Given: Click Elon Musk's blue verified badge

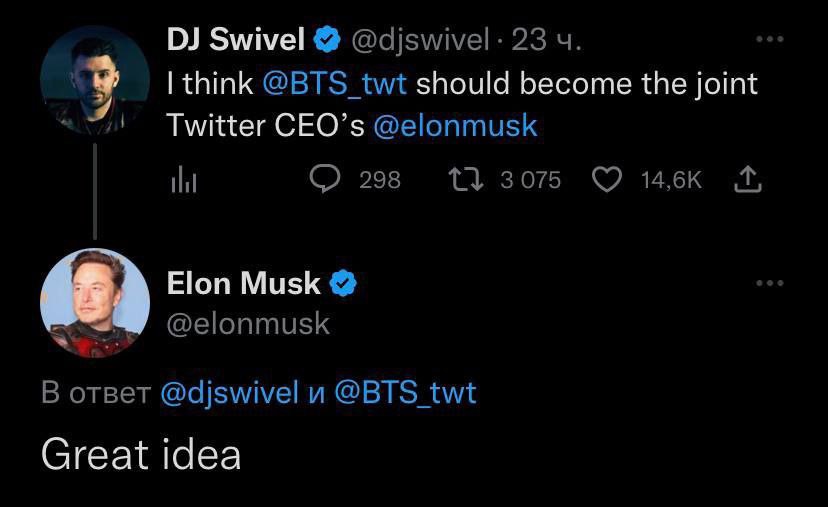Looking at the screenshot, I should (344, 284).
